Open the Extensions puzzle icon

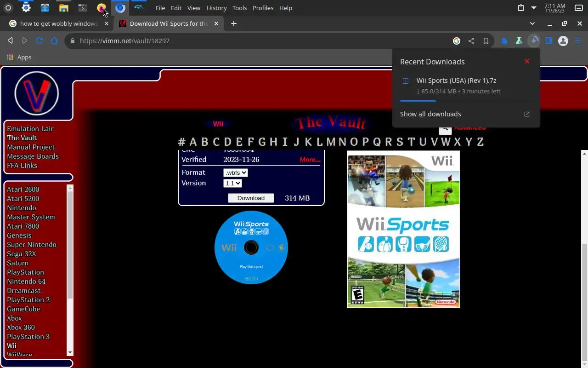(504, 41)
